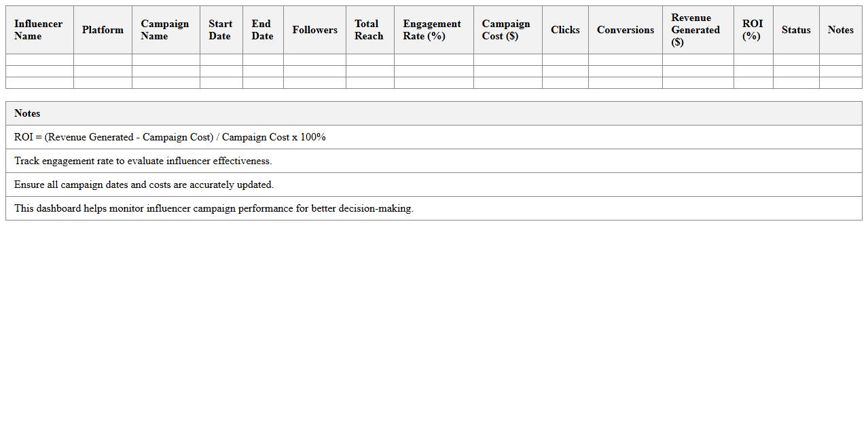Select the Engagement Rate (%) header
Image resolution: width=868 pixels, height=441 pixels.
pos(433,30)
